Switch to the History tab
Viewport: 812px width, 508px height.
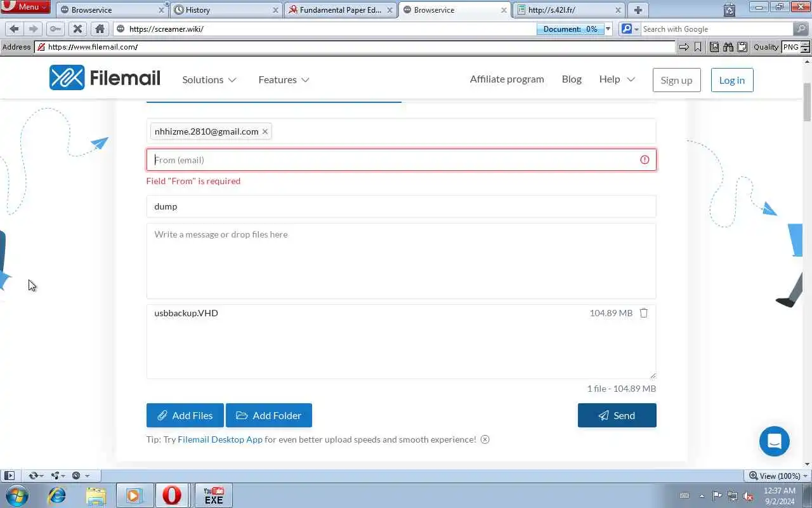(x=226, y=10)
